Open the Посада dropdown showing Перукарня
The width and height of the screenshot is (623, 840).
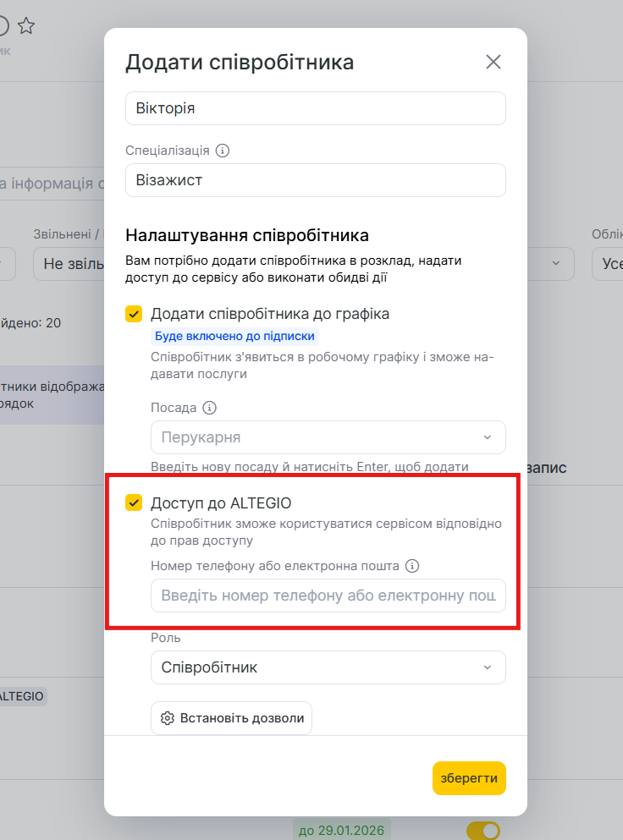(328, 437)
